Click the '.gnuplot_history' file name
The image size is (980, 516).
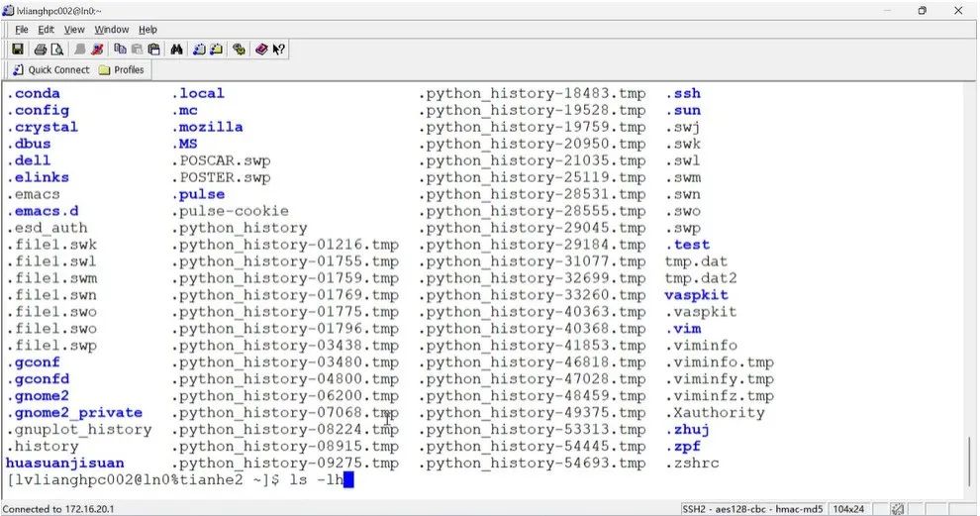[x=79, y=430]
